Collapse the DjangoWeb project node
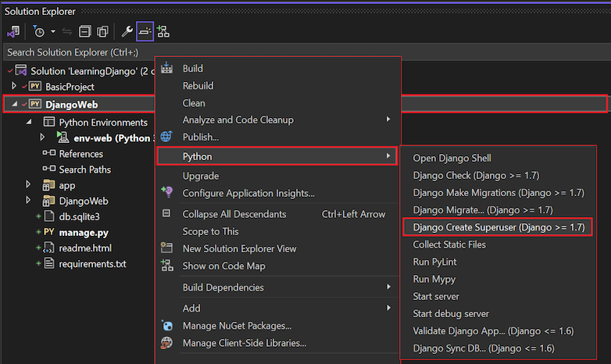 pyautogui.click(x=13, y=105)
